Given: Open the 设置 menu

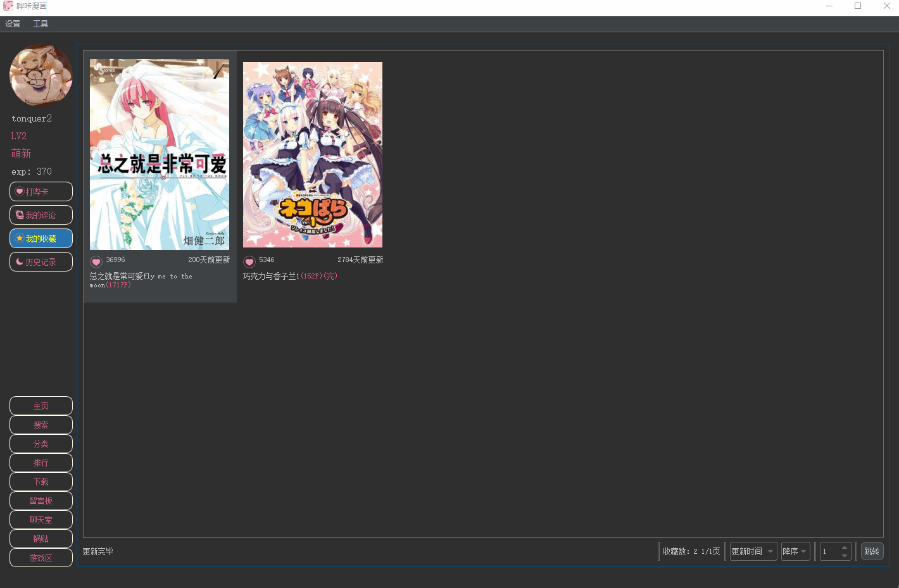Looking at the screenshot, I should point(13,24).
